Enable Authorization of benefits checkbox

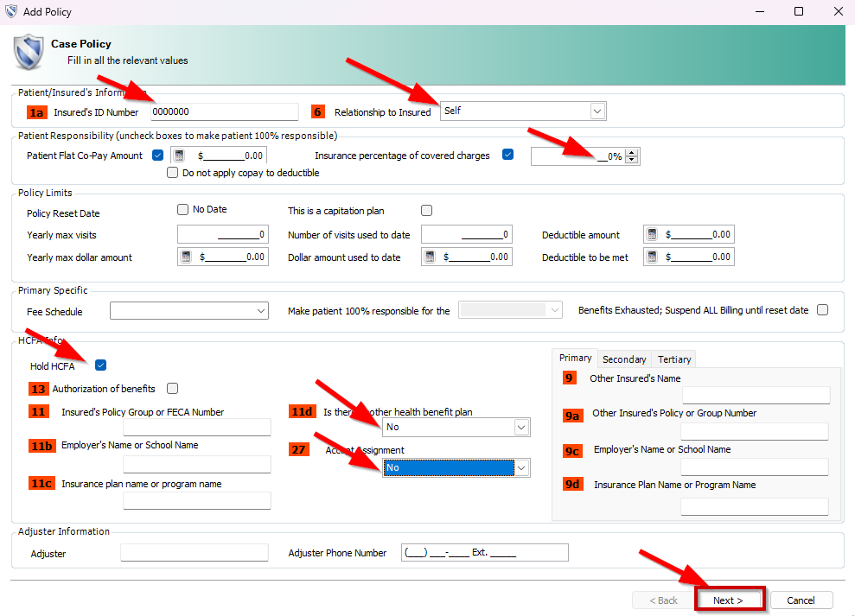173,389
